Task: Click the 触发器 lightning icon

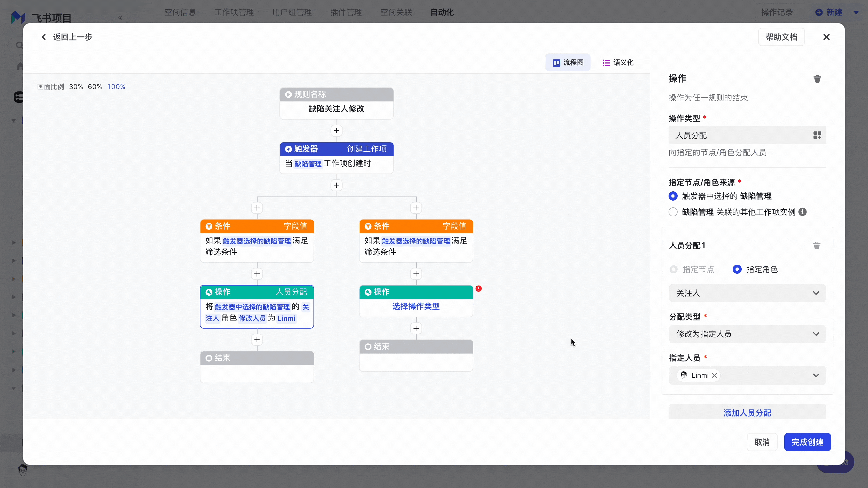Action: coord(289,149)
